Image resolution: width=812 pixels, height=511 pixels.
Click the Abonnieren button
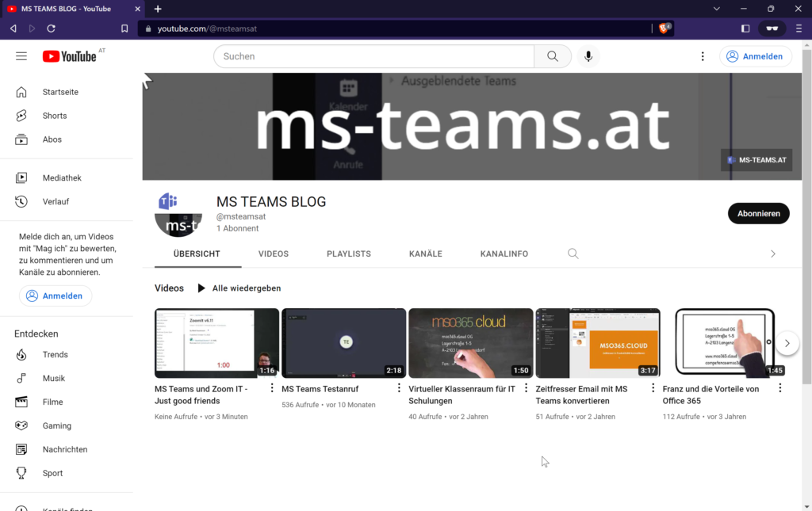pyautogui.click(x=759, y=214)
